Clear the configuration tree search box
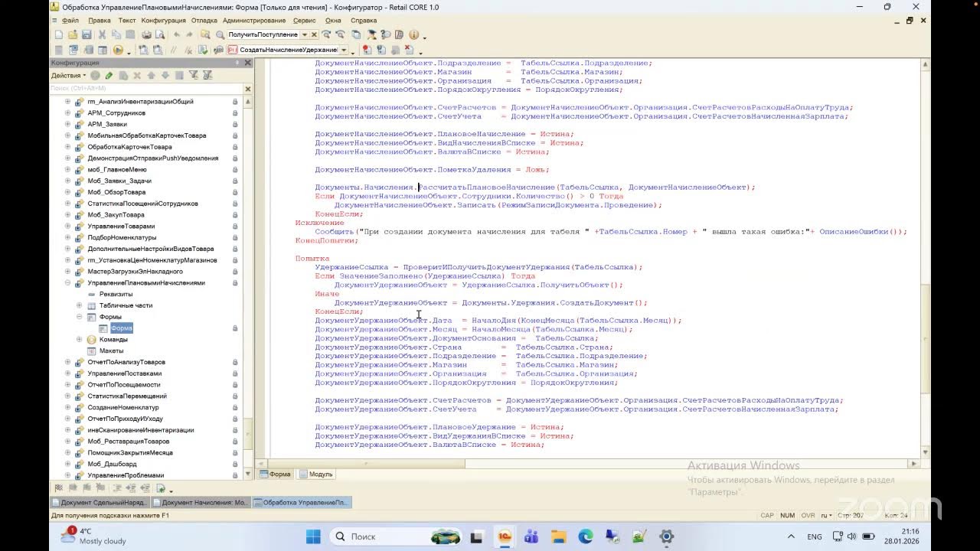 pos(247,89)
